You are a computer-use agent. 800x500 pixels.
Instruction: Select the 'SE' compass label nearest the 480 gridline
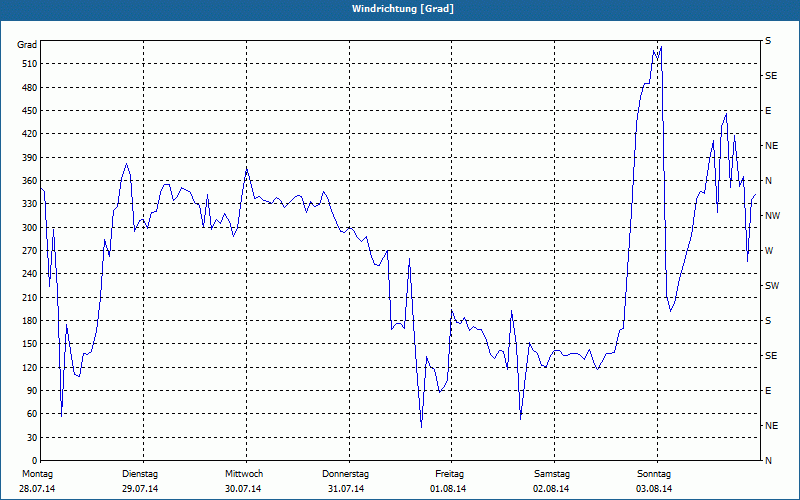(771, 76)
